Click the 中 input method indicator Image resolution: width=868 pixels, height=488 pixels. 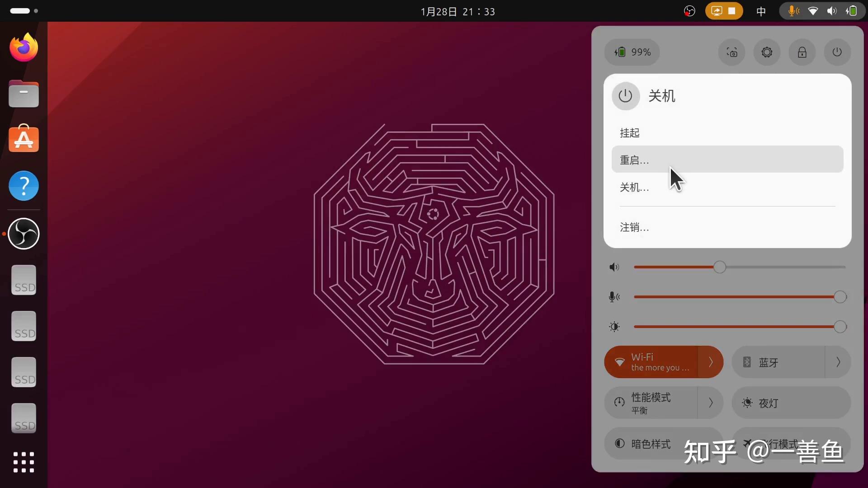(761, 11)
